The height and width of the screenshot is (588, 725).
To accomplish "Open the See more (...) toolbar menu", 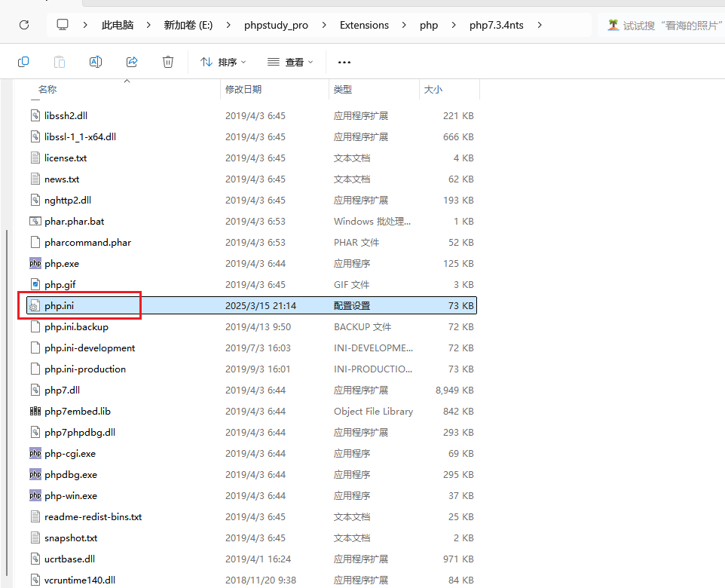I will click(x=344, y=62).
